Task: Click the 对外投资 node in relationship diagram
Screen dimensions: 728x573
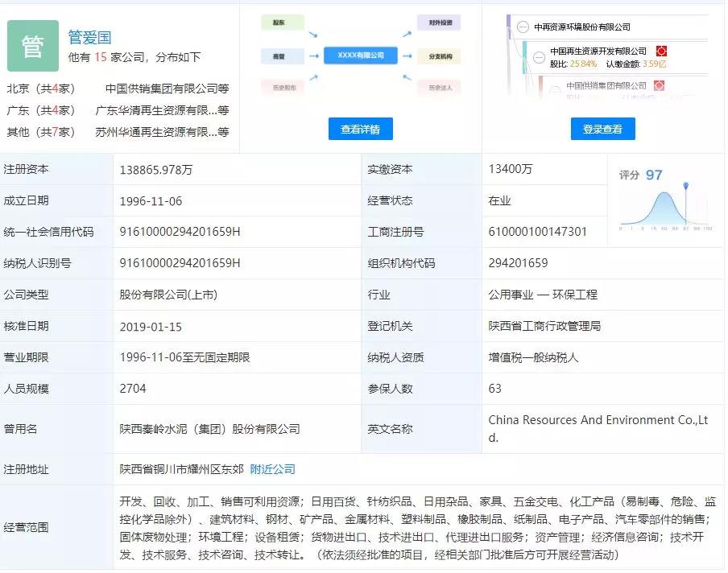Action: click(439, 23)
